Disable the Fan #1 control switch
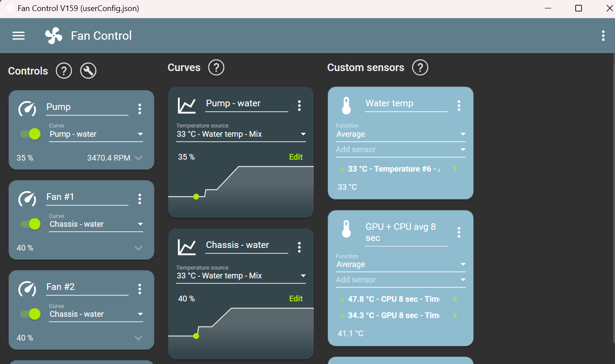This screenshot has height=364, width=615. pos(31,224)
